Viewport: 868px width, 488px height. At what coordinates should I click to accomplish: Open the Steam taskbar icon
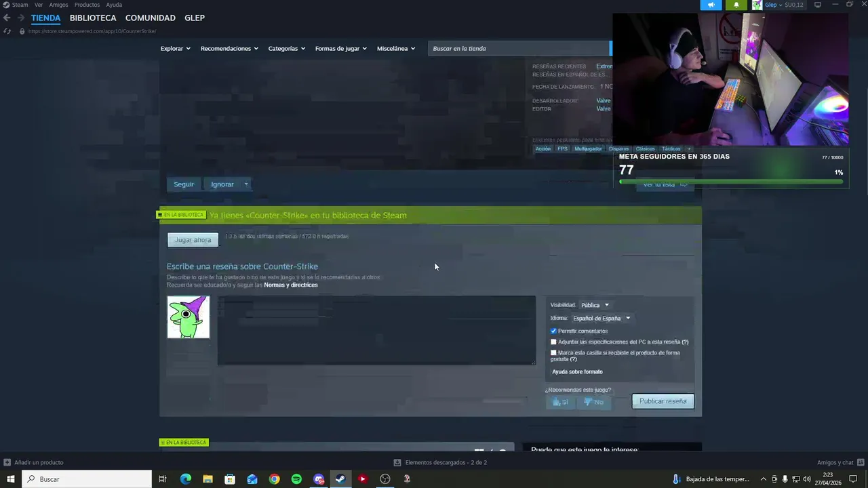340,479
